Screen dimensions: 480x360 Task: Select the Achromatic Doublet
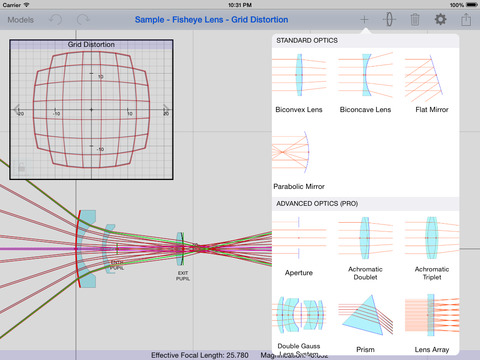pos(365,248)
